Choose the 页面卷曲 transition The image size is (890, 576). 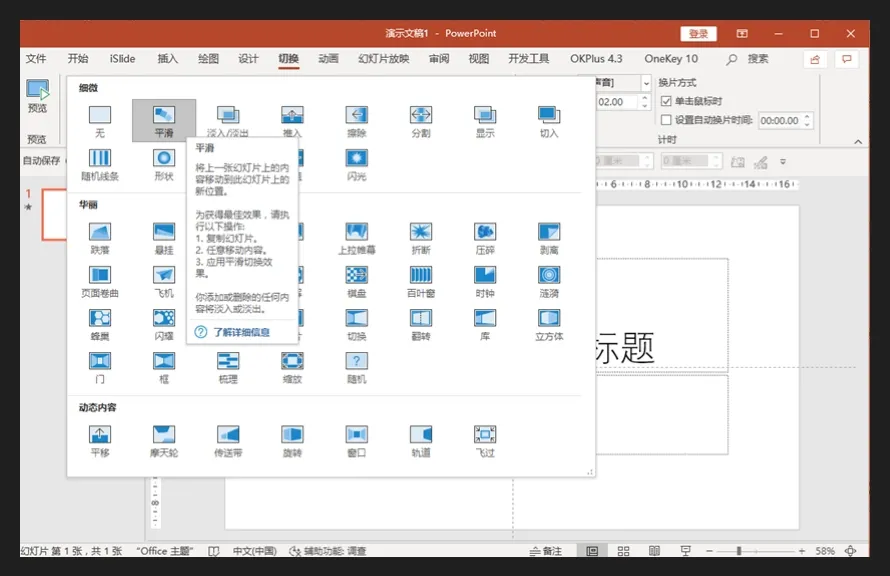tap(100, 281)
